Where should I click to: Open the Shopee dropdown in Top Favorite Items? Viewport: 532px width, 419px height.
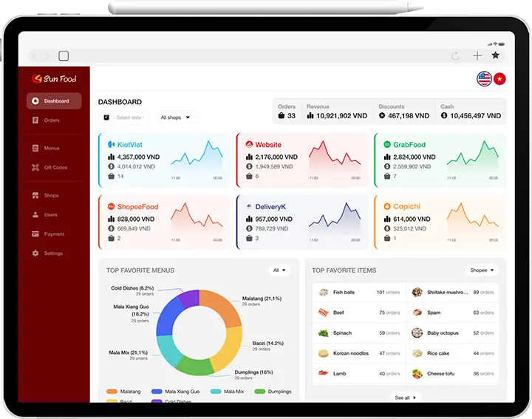482,270
